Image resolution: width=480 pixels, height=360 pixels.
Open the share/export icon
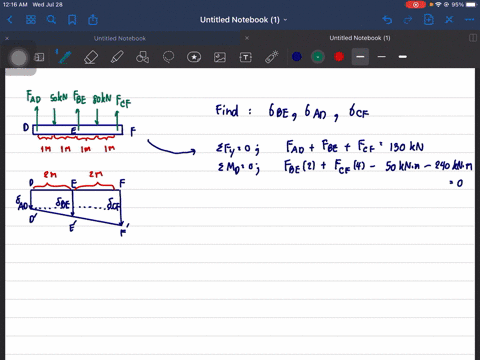point(93,20)
